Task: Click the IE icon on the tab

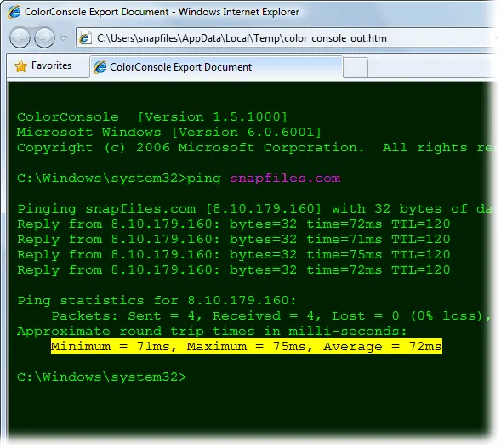Action: (x=100, y=67)
